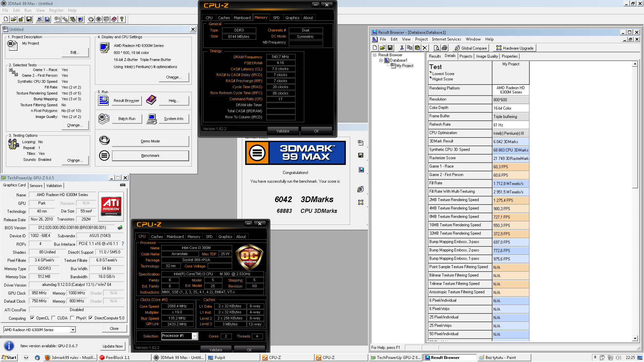Toggle DirectCompute 5.0 checkbox in GPU-Z
The height and width of the screenshot is (362, 644).
(x=91, y=318)
